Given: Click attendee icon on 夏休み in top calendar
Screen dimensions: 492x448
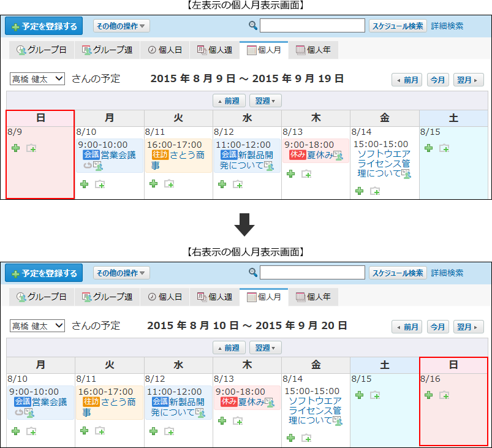Looking at the screenshot, I should click(338, 156).
